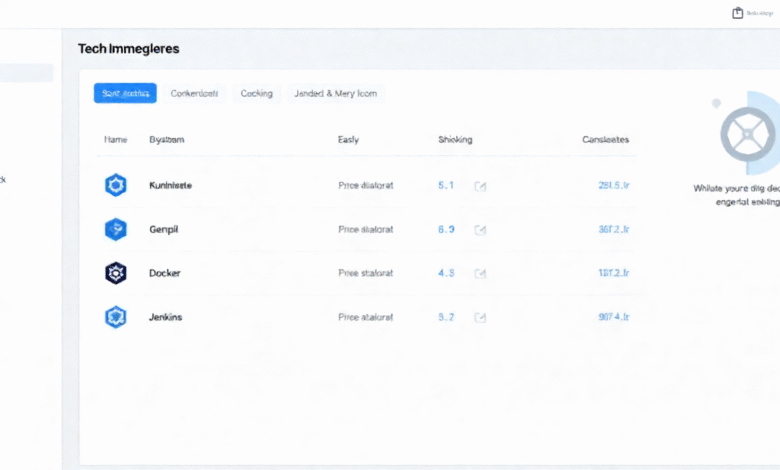Select the Genpil row name
The height and width of the screenshot is (470, 780).
point(164,229)
